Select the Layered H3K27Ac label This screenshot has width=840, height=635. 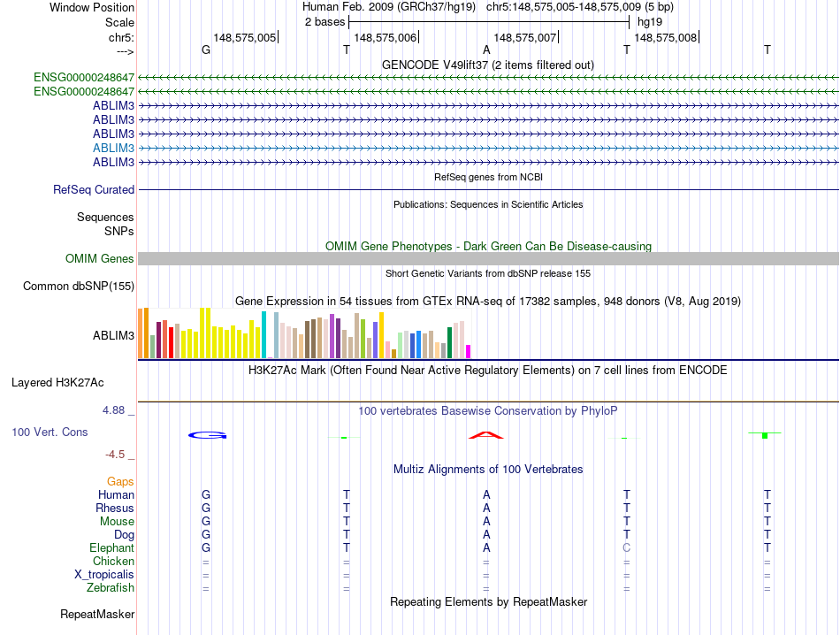(x=57, y=383)
